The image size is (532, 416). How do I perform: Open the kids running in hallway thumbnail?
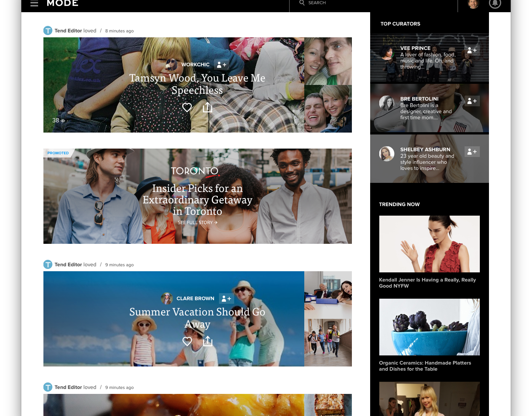tap(328, 343)
